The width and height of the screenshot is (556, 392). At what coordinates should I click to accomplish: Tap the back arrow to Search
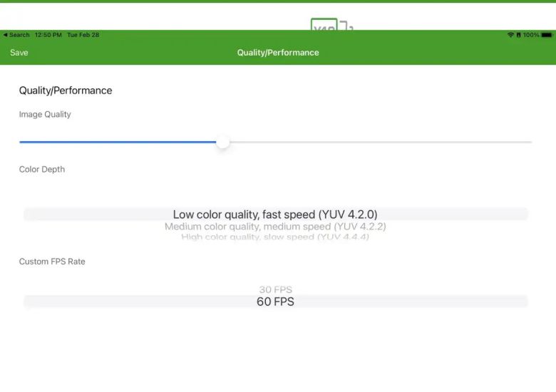(6, 35)
